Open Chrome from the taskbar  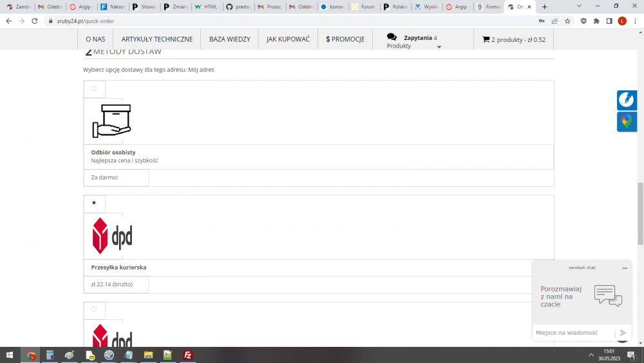(x=30, y=355)
